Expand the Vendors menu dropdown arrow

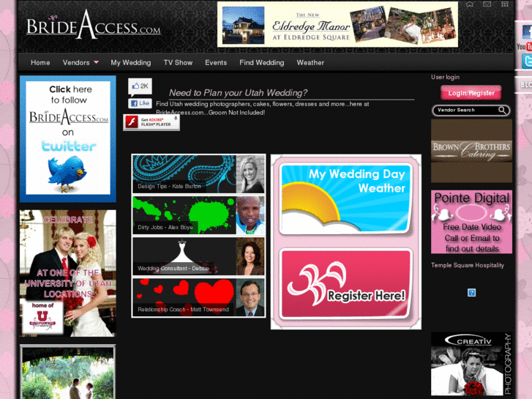click(x=96, y=62)
